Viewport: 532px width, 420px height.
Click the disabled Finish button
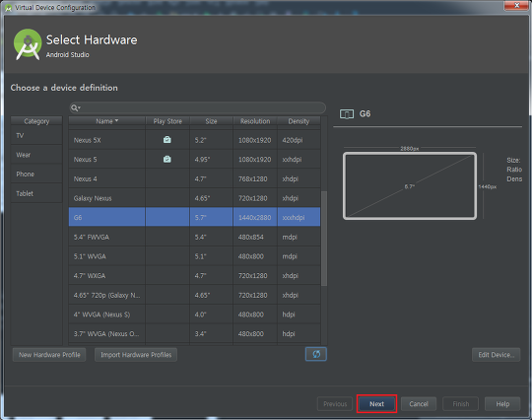point(461,404)
